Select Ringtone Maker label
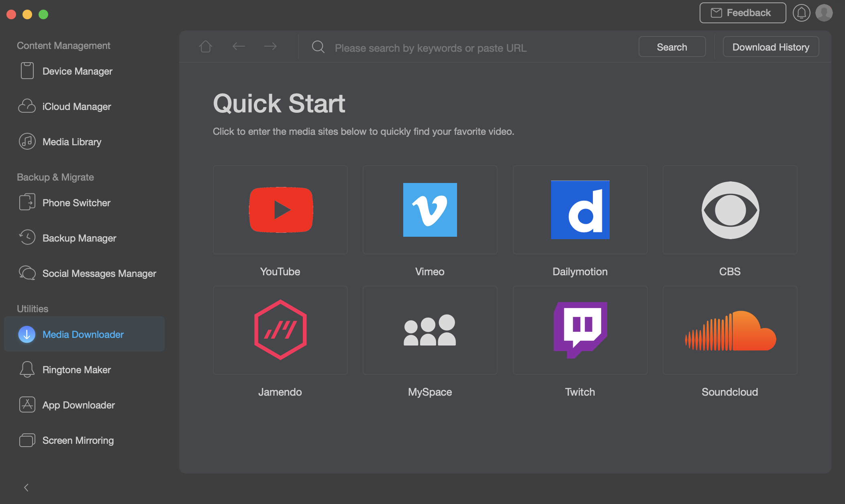Viewport: 845px width, 504px height. pyautogui.click(x=77, y=370)
